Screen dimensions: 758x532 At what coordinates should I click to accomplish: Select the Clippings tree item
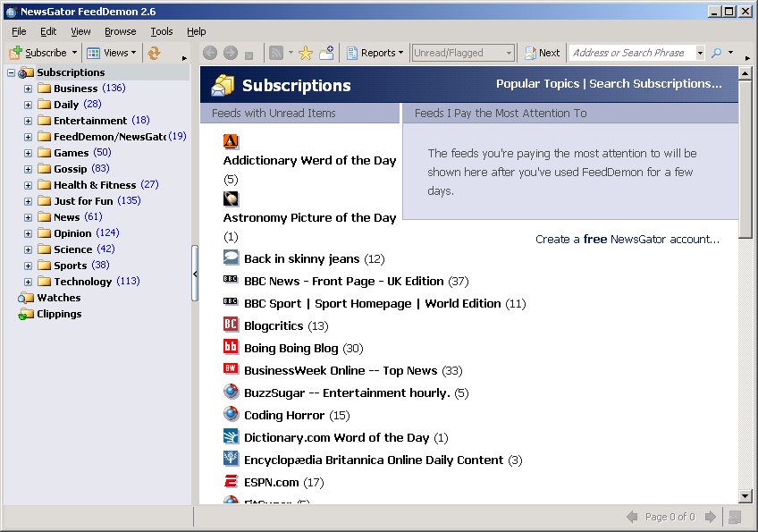pos(60,314)
